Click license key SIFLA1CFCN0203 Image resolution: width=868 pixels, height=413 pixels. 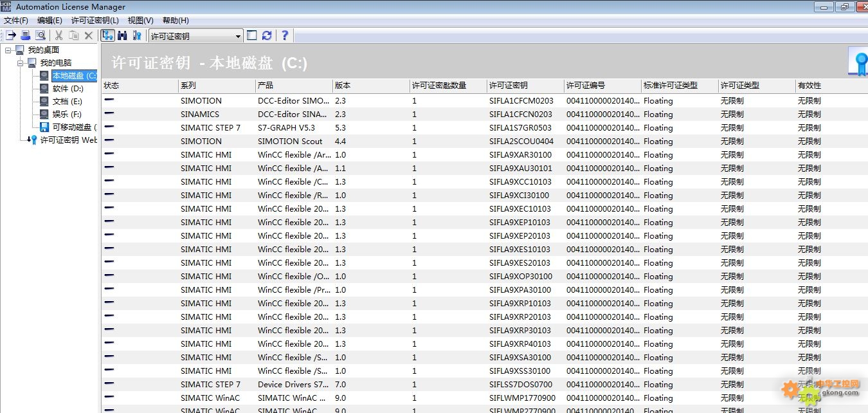pos(521,115)
